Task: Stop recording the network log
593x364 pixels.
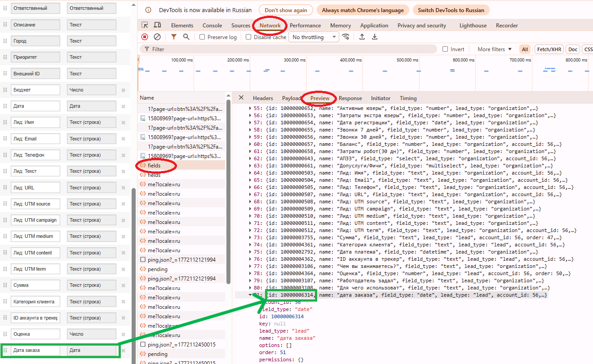Action: click(145, 37)
